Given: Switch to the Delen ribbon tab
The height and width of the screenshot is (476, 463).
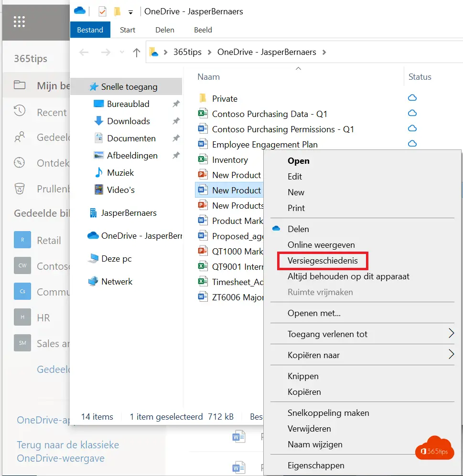Looking at the screenshot, I should 165,30.
